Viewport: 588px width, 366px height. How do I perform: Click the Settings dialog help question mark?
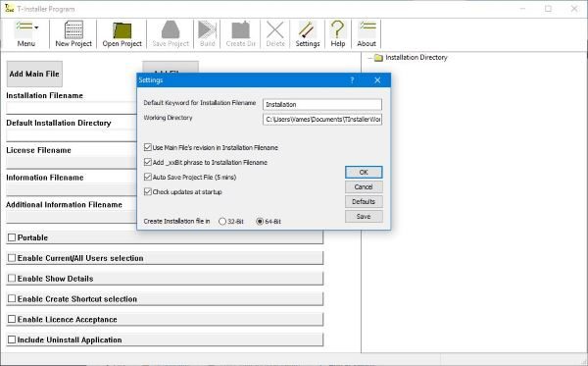point(352,79)
